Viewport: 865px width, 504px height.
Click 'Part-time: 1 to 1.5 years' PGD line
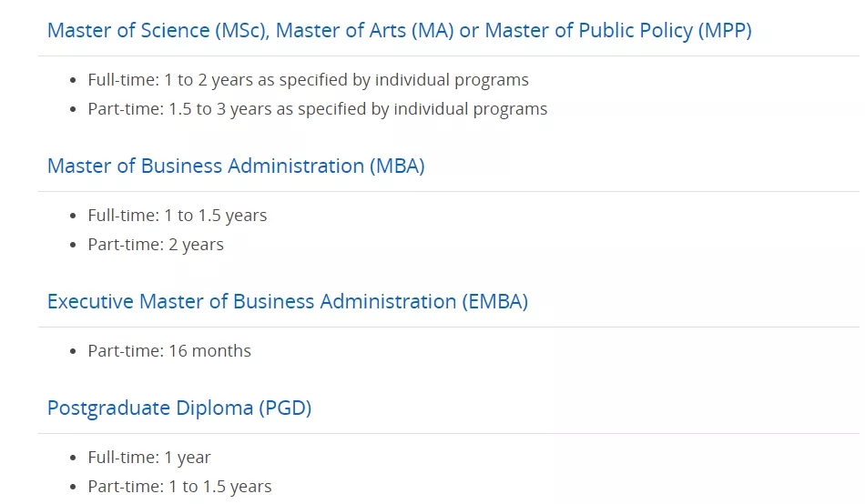tap(179, 487)
